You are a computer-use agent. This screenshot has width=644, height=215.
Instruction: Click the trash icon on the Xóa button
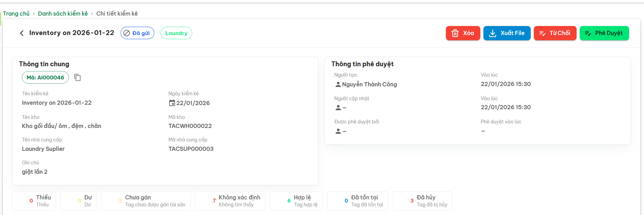point(455,33)
